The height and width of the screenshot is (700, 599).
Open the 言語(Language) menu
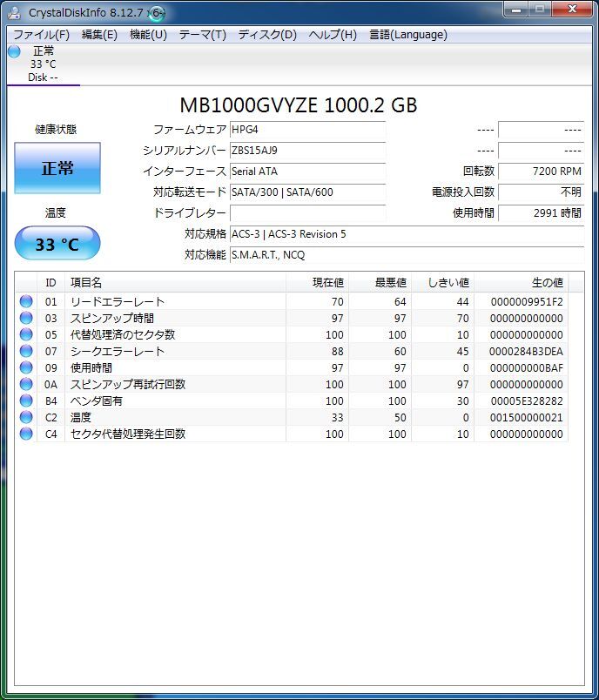tap(407, 35)
